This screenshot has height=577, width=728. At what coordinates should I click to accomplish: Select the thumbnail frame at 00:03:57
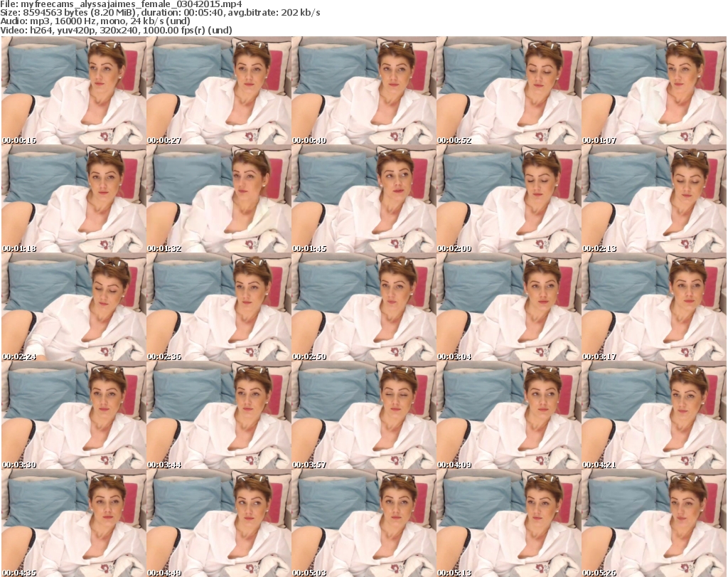(x=364, y=415)
